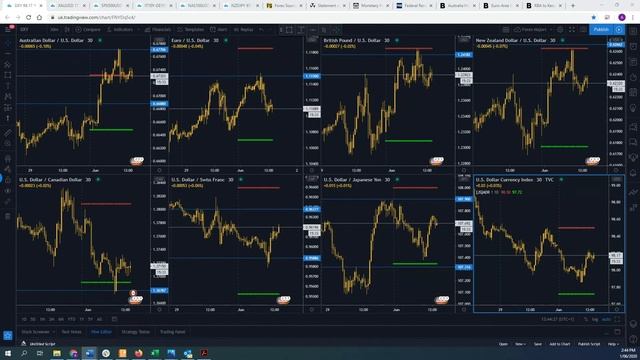Toggle magnet mode in drawing toolbar
This screenshot has height=360, width=640.
[x=8, y=158]
